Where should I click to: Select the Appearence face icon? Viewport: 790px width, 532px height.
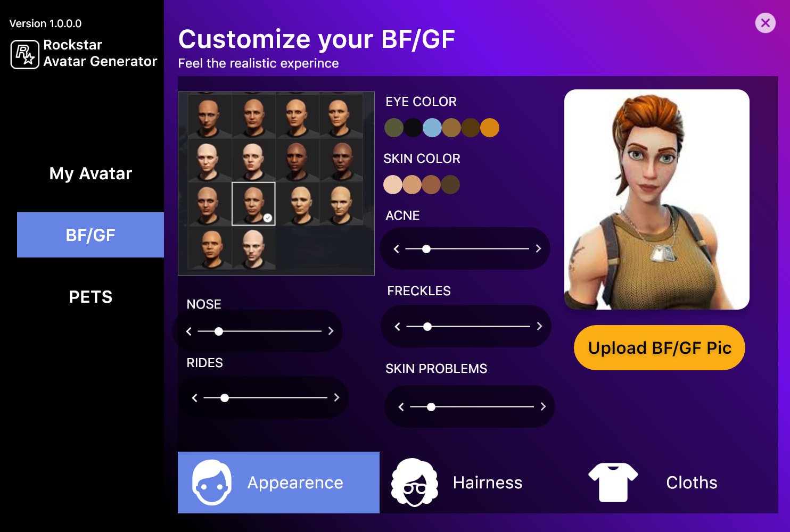click(212, 482)
